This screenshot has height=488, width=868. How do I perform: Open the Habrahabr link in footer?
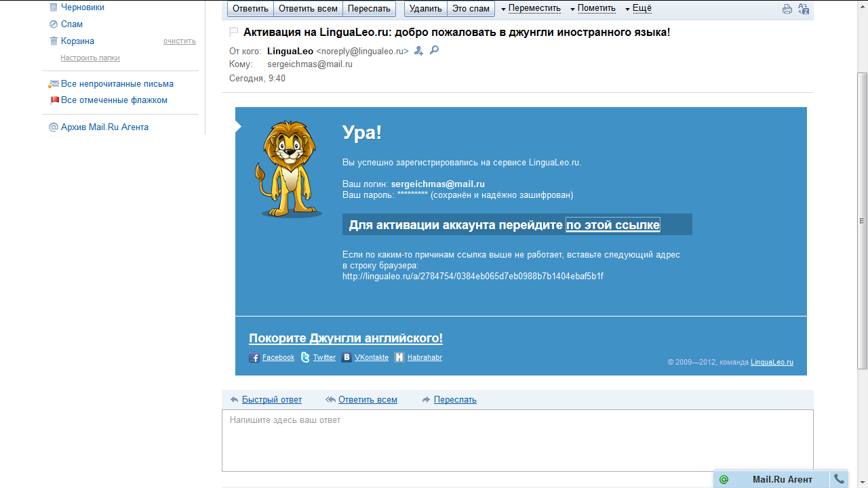coord(425,357)
